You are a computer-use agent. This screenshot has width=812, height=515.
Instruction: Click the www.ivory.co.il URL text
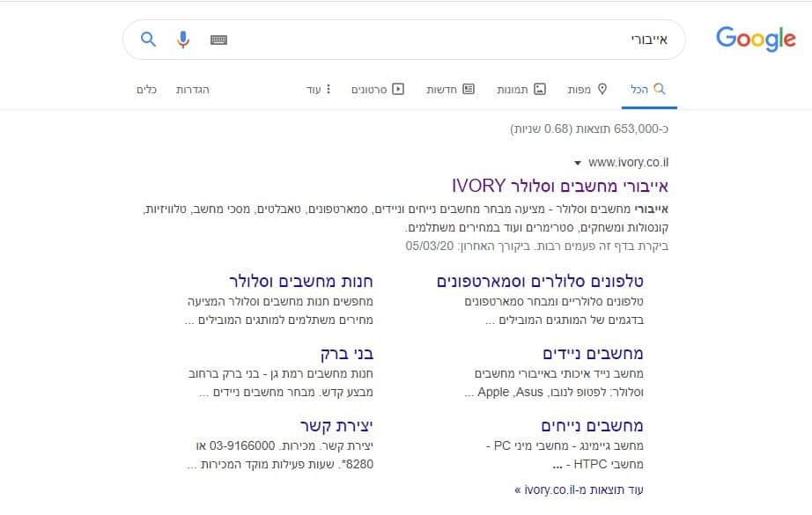(x=628, y=163)
